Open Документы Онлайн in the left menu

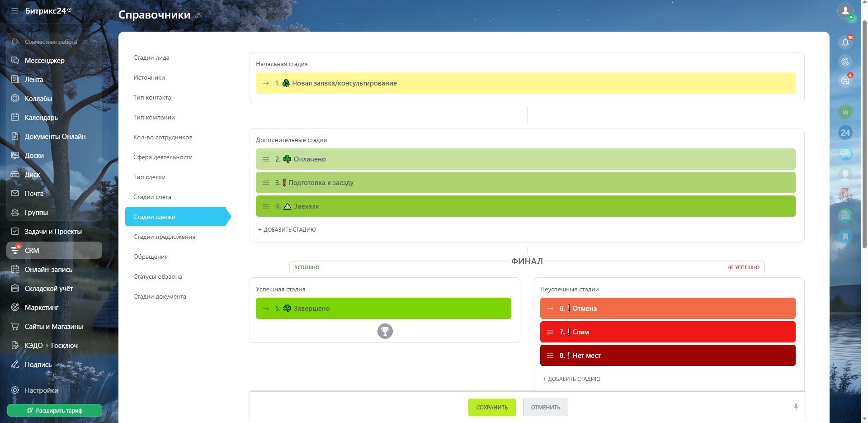[54, 137]
